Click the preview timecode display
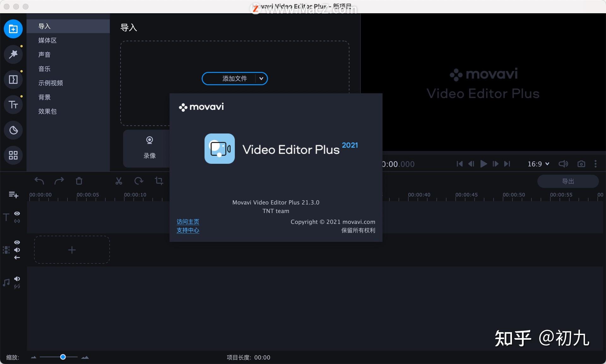The width and height of the screenshot is (606, 364). [x=399, y=164]
